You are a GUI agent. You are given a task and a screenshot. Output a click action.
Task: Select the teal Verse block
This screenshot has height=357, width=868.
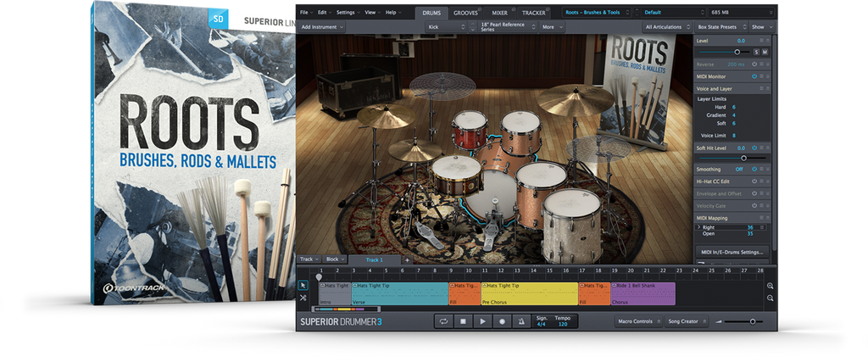(400, 293)
